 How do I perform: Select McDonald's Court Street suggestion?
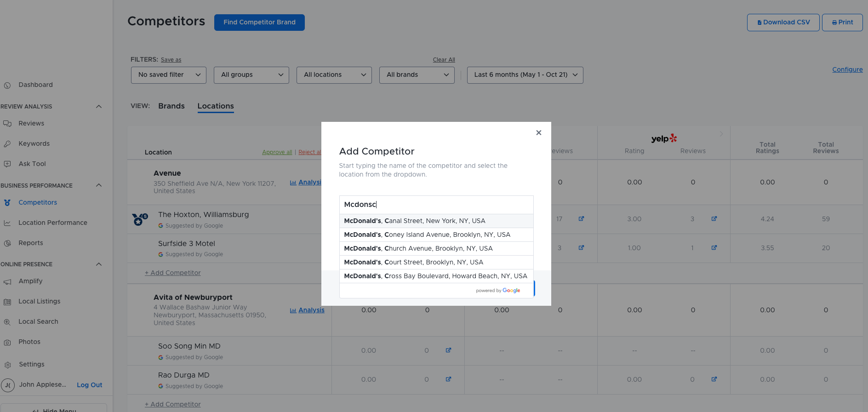coord(436,263)
